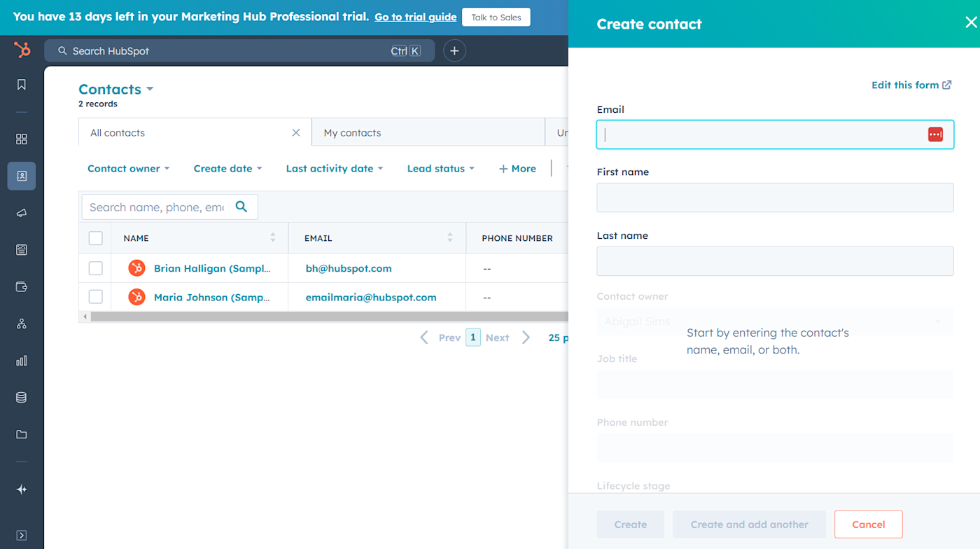Open the Commerce wallet icon in sidebar
The width and height of the screenshot is (980, 549).
(x=22, y=287)
